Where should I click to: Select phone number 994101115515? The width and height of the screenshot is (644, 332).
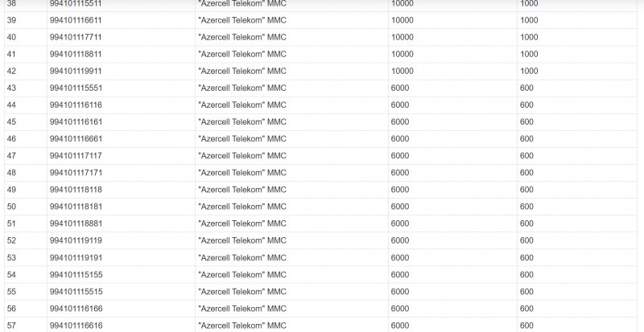click(x=76, y=291)
